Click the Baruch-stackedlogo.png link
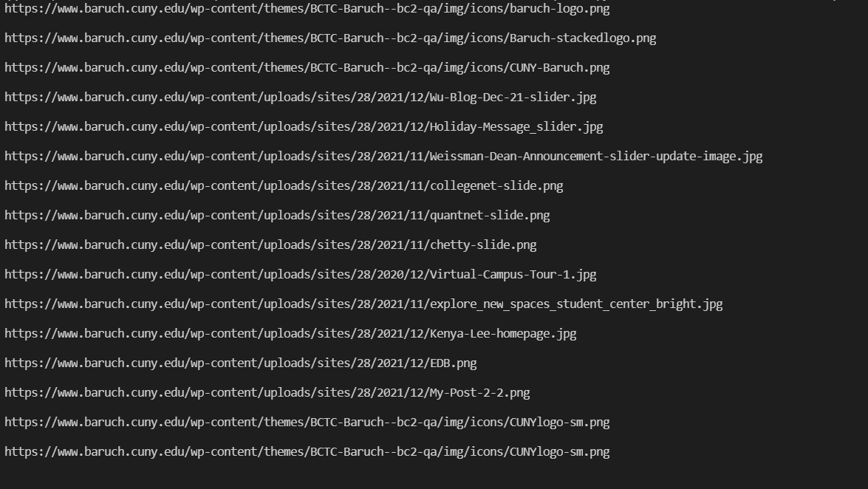 click(329, 38)
